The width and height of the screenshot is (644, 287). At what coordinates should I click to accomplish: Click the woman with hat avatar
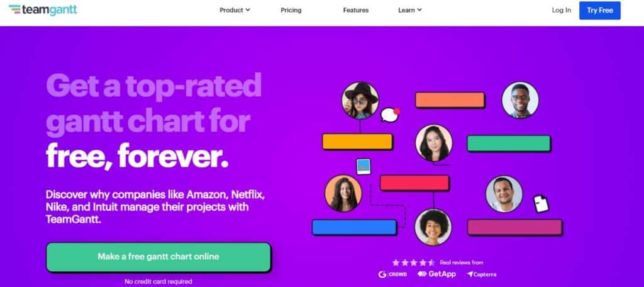(360, 101)
